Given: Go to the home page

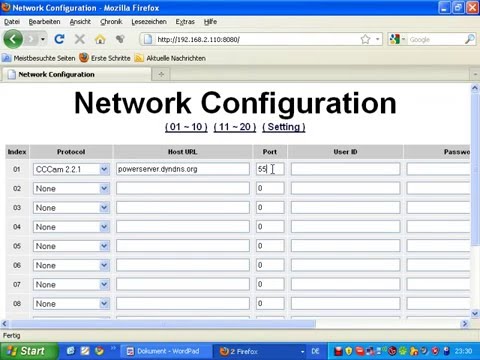Looking at the screenshot, I should coord(100,39).
